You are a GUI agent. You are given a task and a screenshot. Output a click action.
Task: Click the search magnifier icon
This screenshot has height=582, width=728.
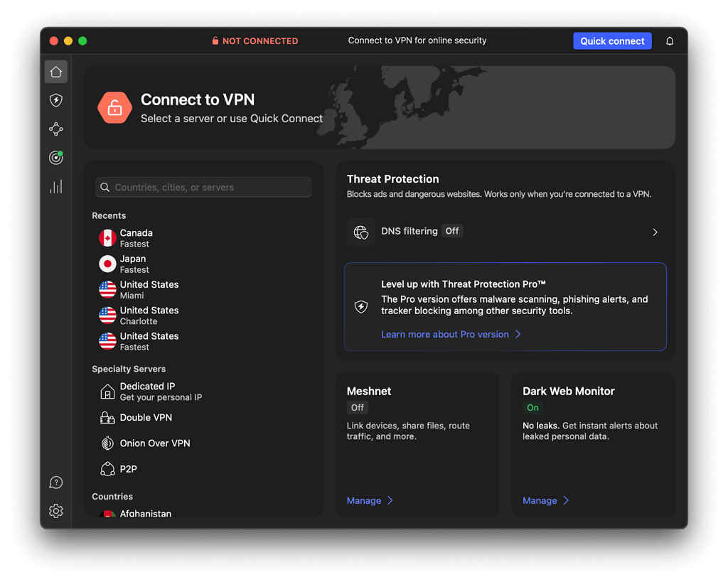[105, 187]
